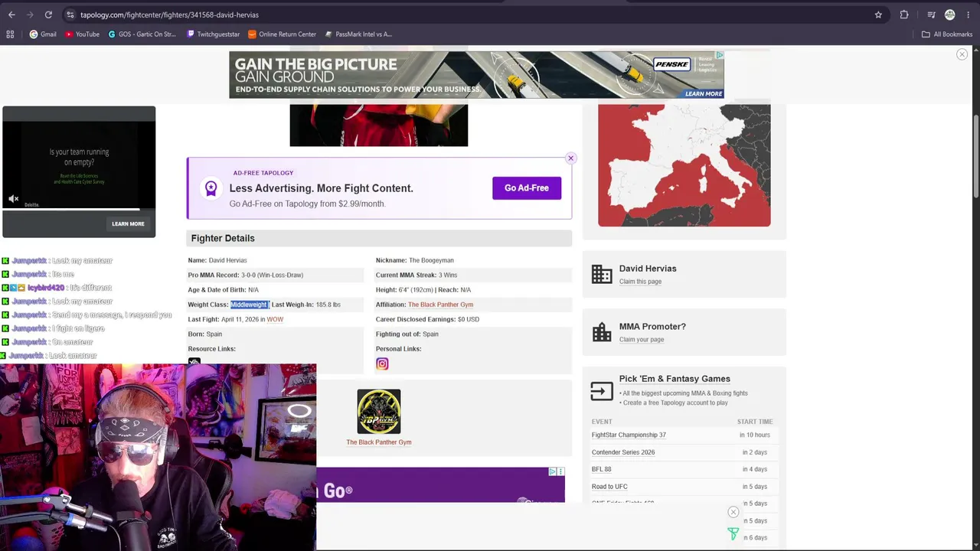Go back with the browser back arrow
Image resolution: width=980 pixels, height=551 pixels.
click(x=11, y=15)
